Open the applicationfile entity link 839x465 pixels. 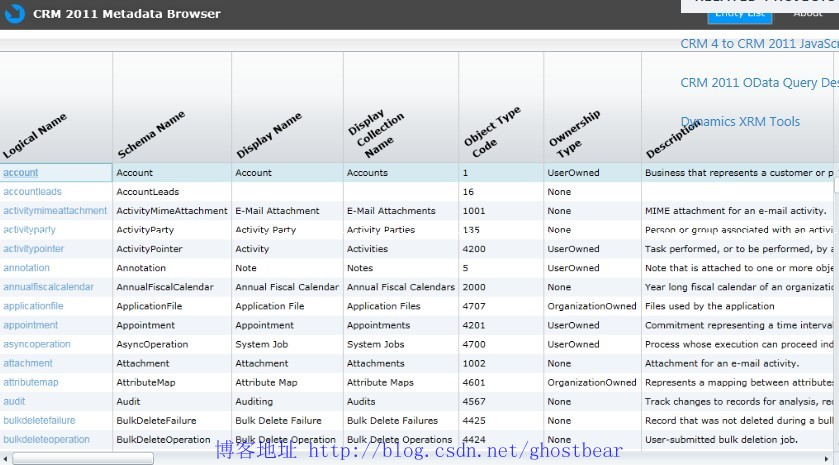pos(33,306)
